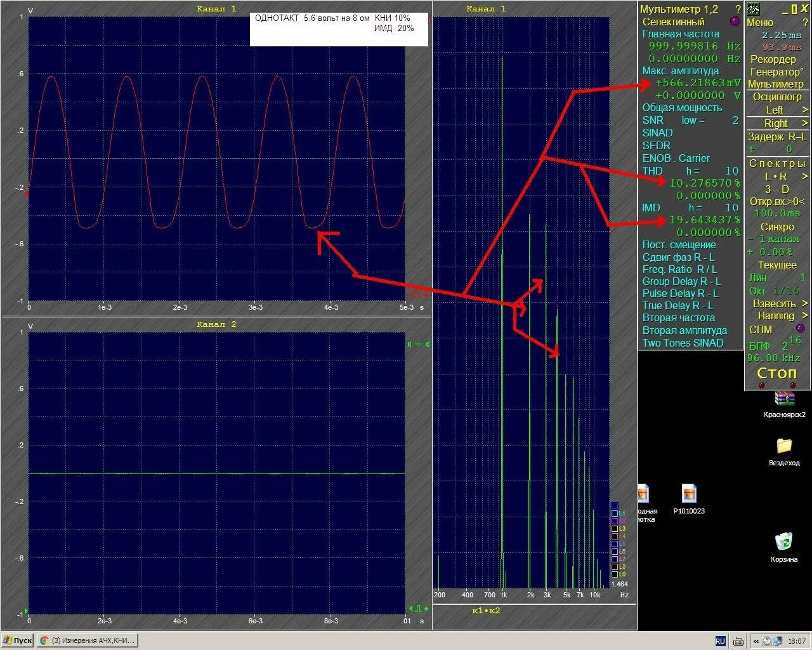
Task: Click Откр.вх.>0< input zero button
Action: pos(776,201)
